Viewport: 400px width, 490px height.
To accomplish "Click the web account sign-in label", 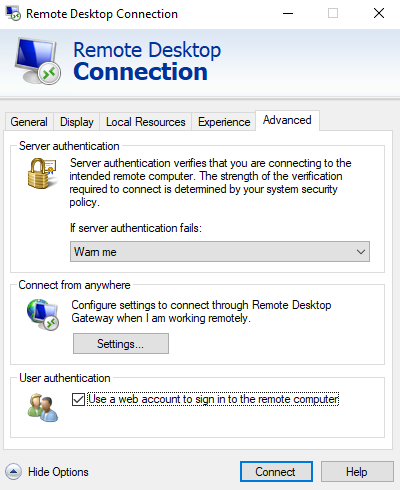I will 213,399.
